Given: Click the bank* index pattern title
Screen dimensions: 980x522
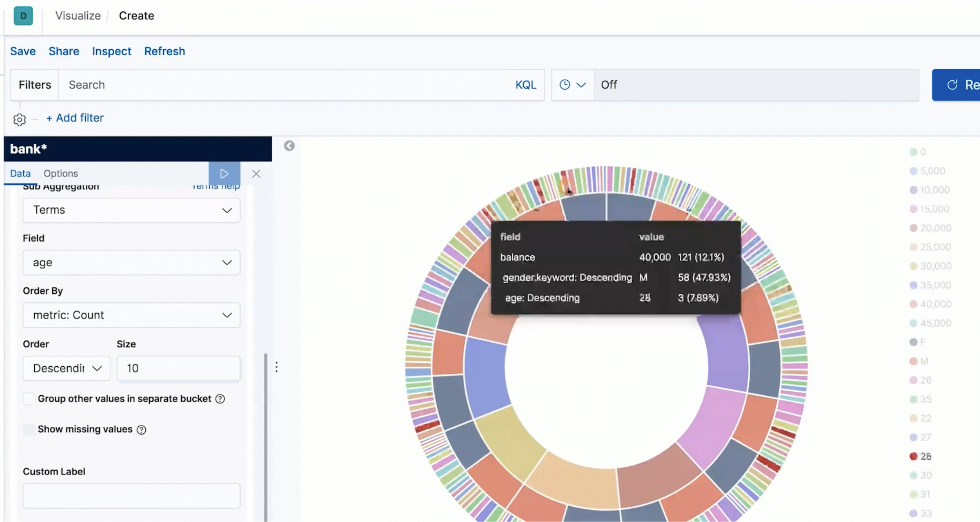Looking at the screenshot, I should (29, 149).
